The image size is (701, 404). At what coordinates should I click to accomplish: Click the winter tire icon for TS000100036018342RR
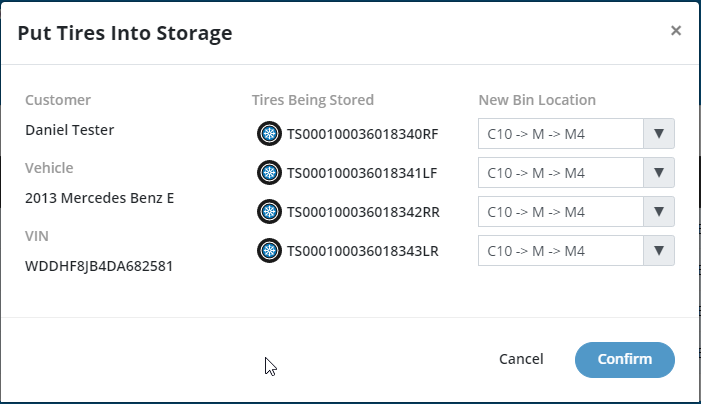(x=269, y=211)
